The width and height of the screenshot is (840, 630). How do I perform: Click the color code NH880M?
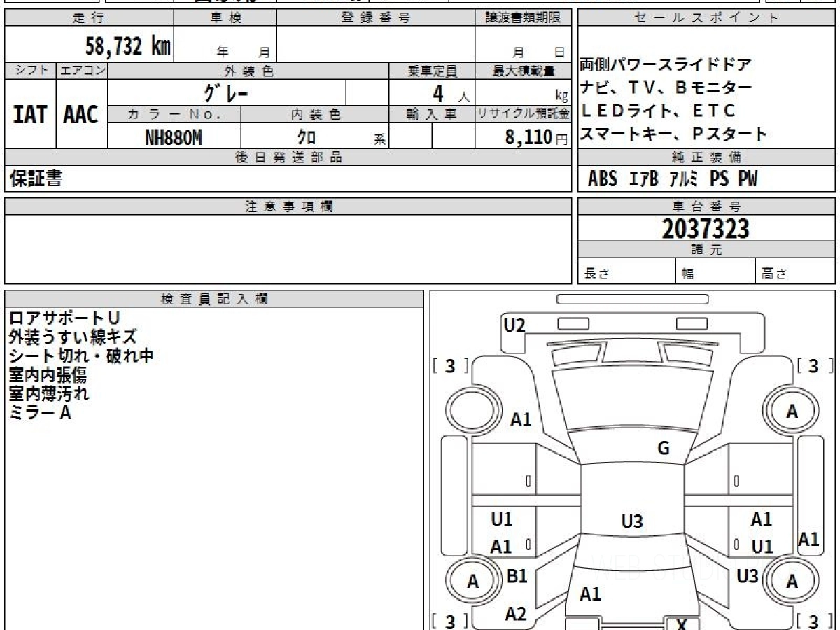(174, 137)
